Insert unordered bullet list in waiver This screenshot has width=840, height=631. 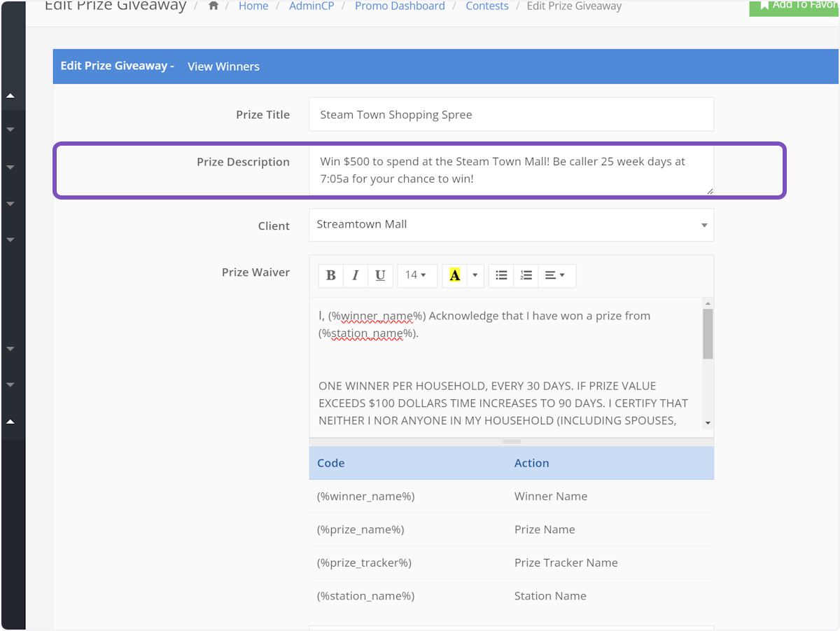pyautogui.click(x=501, y=275)
